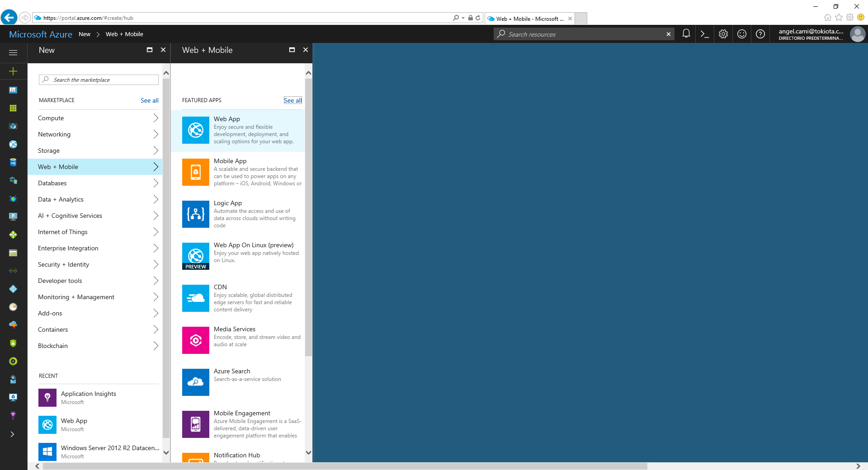Expand the Compute category
The image size is (868, 470).
(x=98, y=118)
